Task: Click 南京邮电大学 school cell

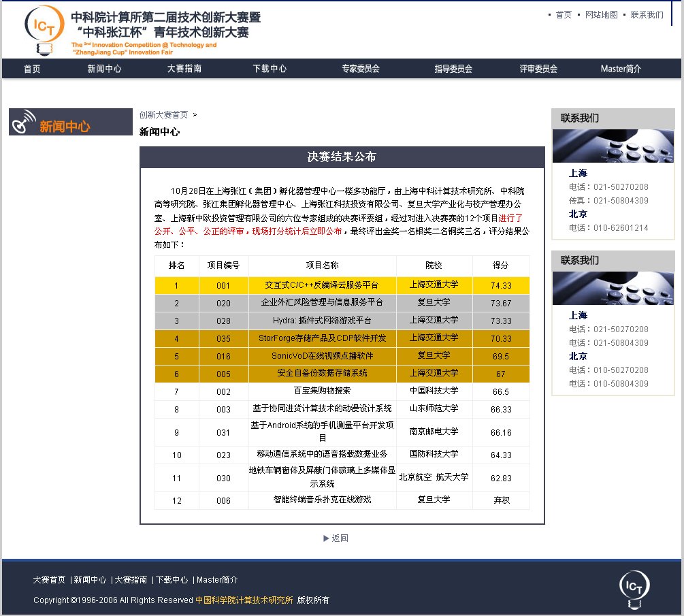Action: (x=434, y=432)
